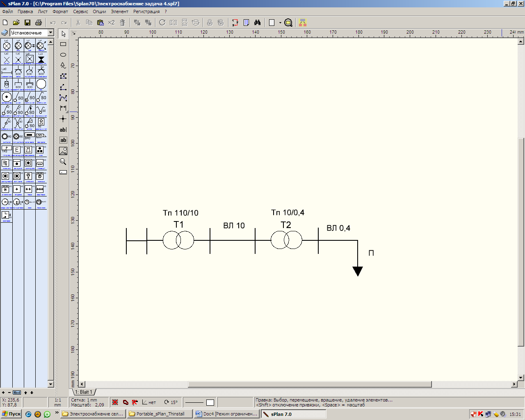Click the grid display toolbar icon
Viewport: 525px width, 420px height.
click(x=272, y=23)
